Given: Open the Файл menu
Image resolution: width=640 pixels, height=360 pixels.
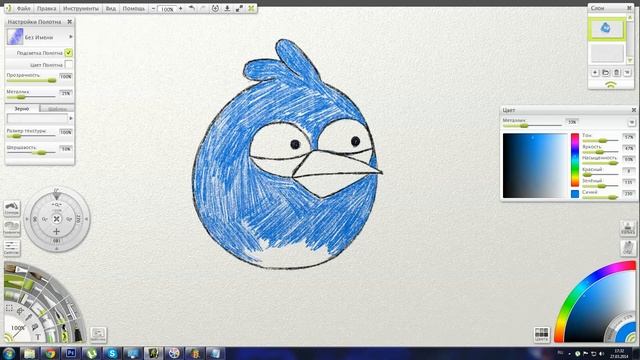Looking at the screenshot, I should point(23,9).
